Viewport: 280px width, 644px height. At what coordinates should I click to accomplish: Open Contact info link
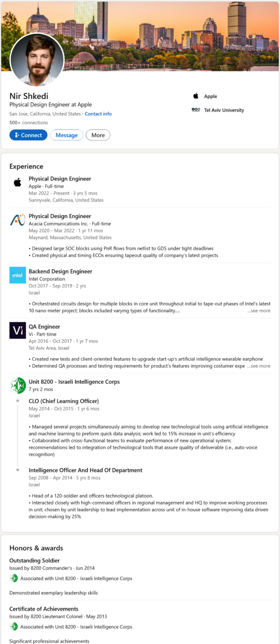[98, 113]
